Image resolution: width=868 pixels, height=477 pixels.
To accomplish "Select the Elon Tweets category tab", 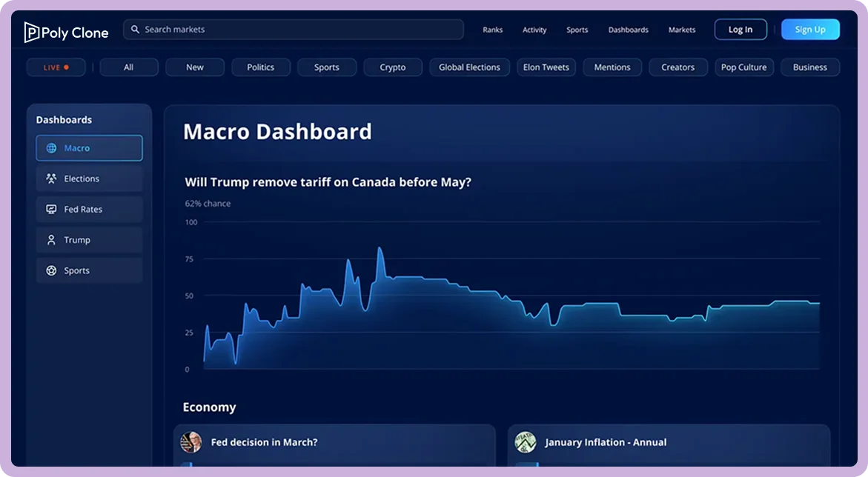I will click(x=546, y=67).
